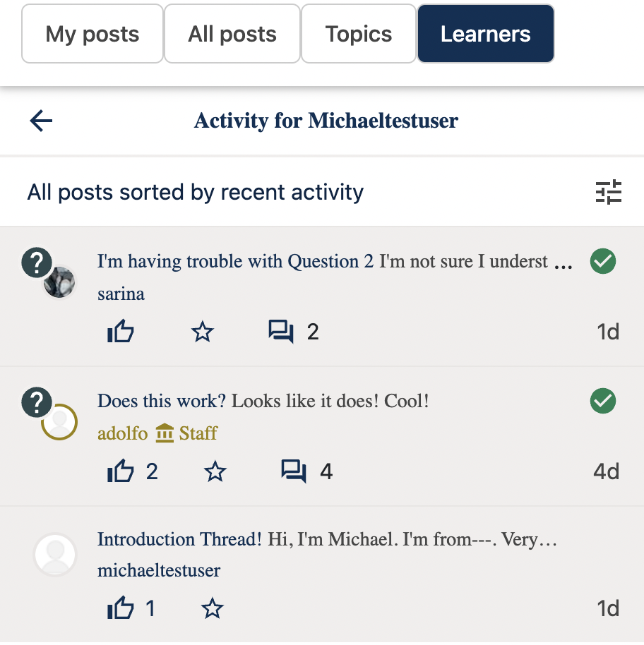Click the question mark icon on adolfo's post
The height and width of the screenshot is (645, 644).
pyautogui.click(x=37, y=403)
